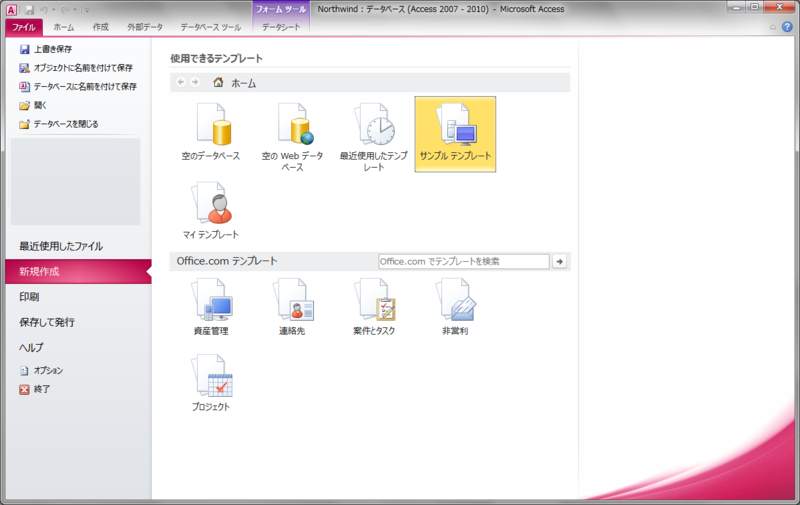This screenshot has width=800, height=505.
Task: Choose the 連絡先 template icon
Action: pyautogui.click(x=292, y=307)
